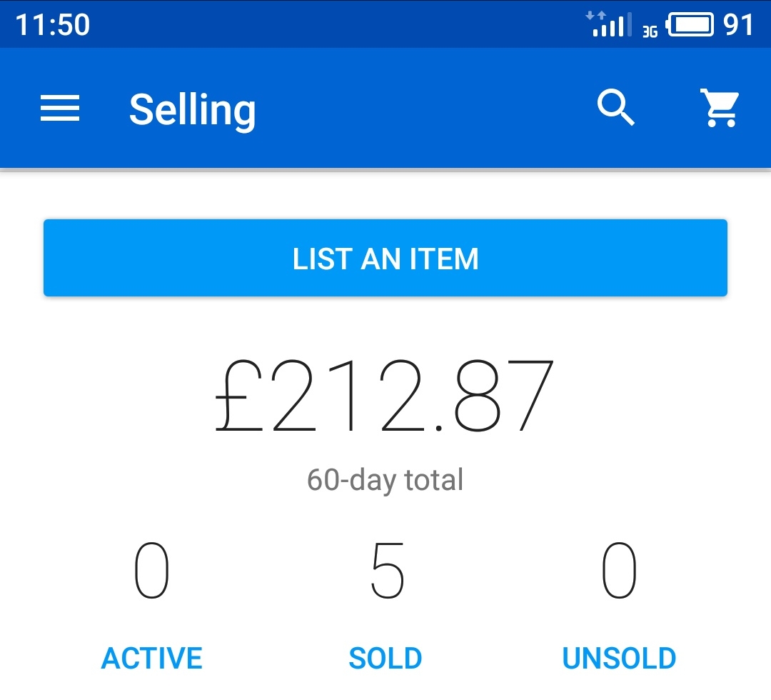771x700 pixels.
Task: Tap the 0 count above UNSOLD
Action: pos(619,570)
